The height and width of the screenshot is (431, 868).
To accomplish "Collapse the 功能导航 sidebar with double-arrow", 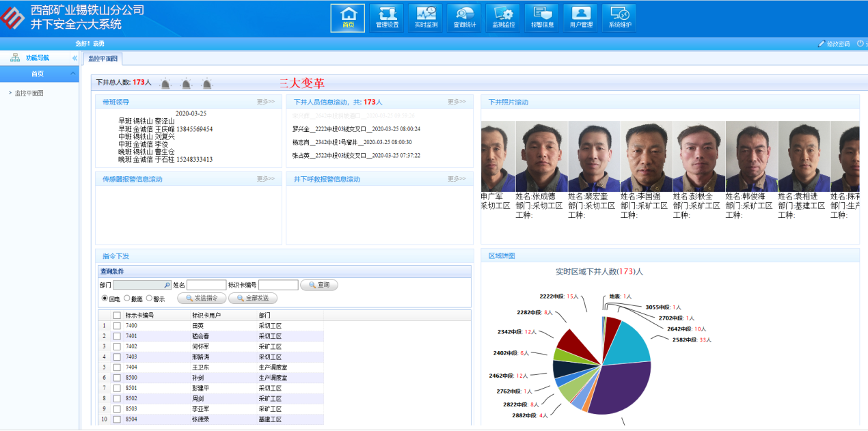I will point(74,58).
